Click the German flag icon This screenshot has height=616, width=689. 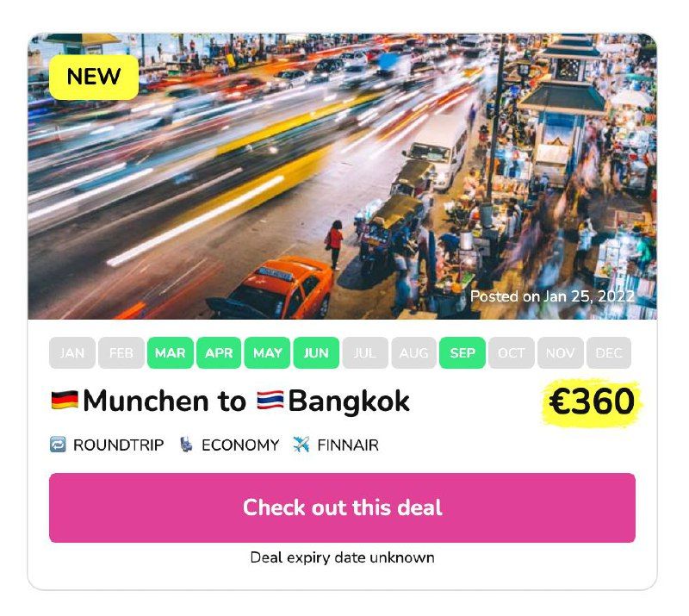(x=65, y=400)
